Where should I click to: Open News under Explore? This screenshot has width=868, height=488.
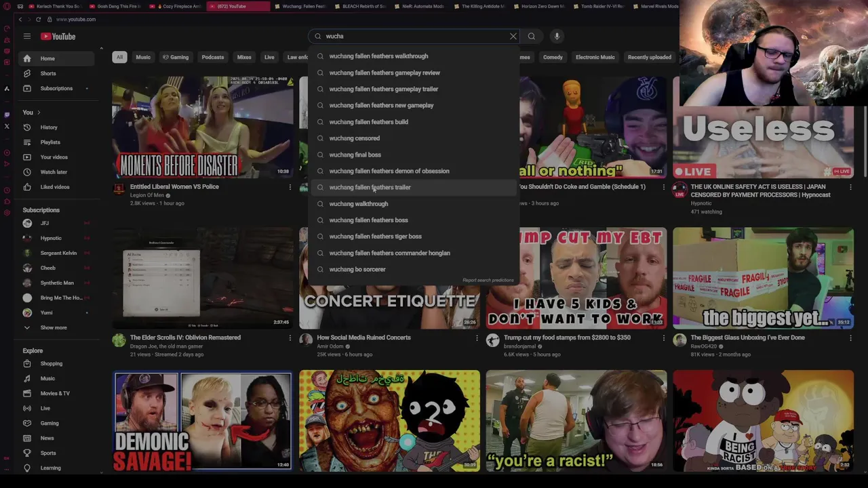pos(57,438)
